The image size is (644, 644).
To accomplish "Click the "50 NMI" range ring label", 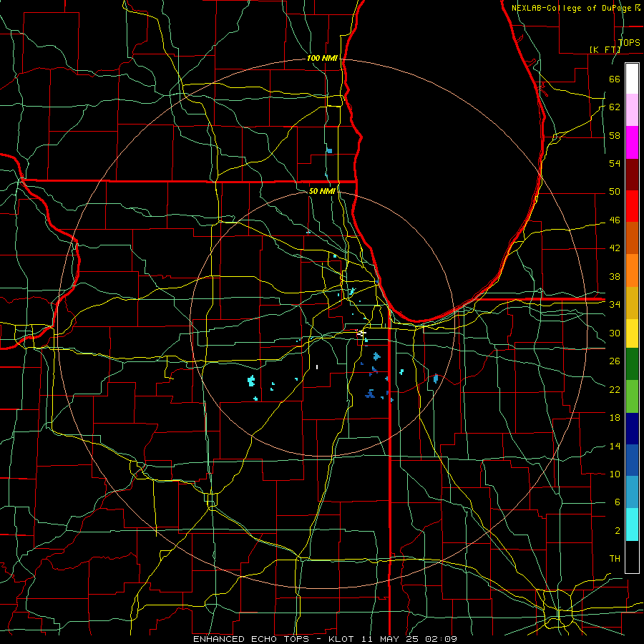I will pyautogui.click(x=322, y=191).
